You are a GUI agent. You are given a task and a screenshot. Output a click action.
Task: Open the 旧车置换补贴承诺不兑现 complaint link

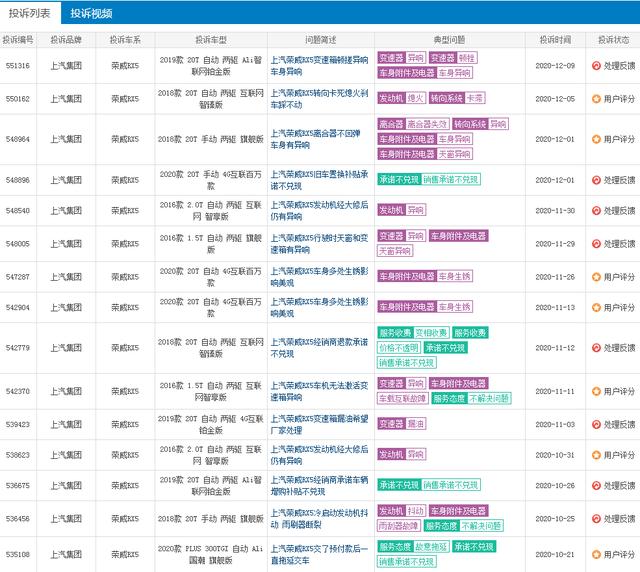(319, 180)
